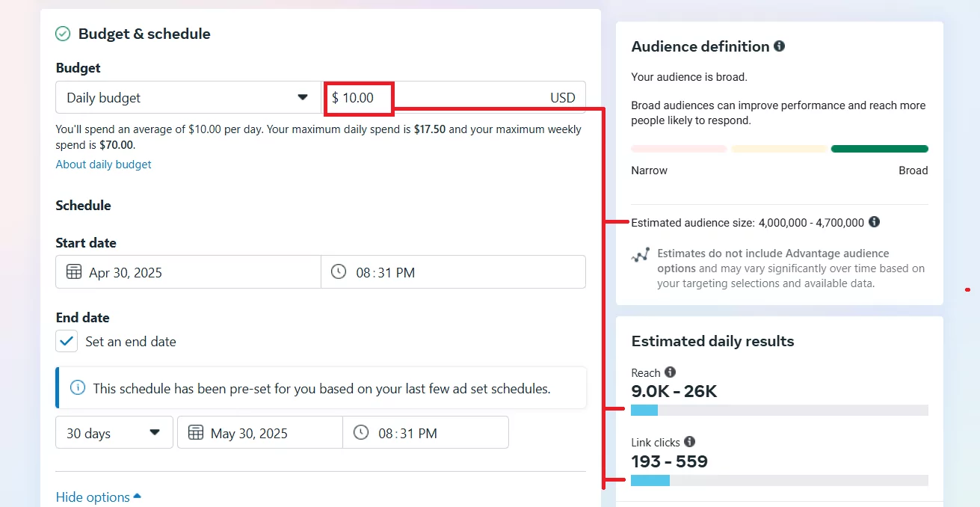Click the schedule pre-set info icon
This screenshot has width=980, height=507.
click(77, 387)
